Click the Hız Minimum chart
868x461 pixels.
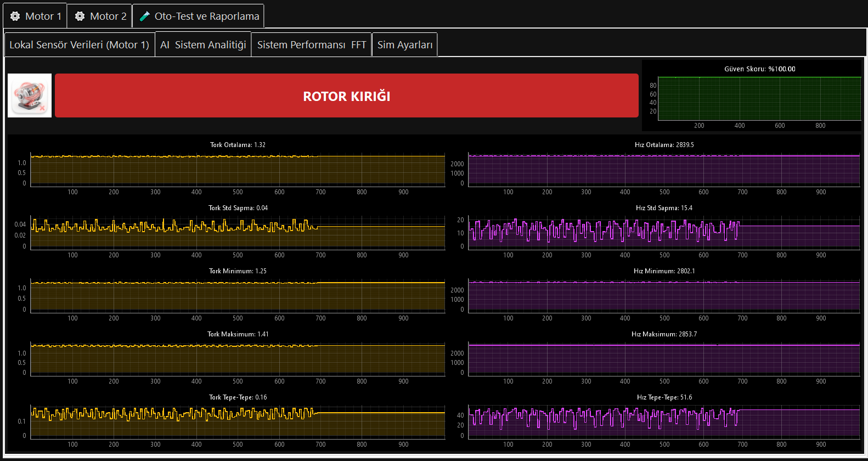(x=664, y=296)
